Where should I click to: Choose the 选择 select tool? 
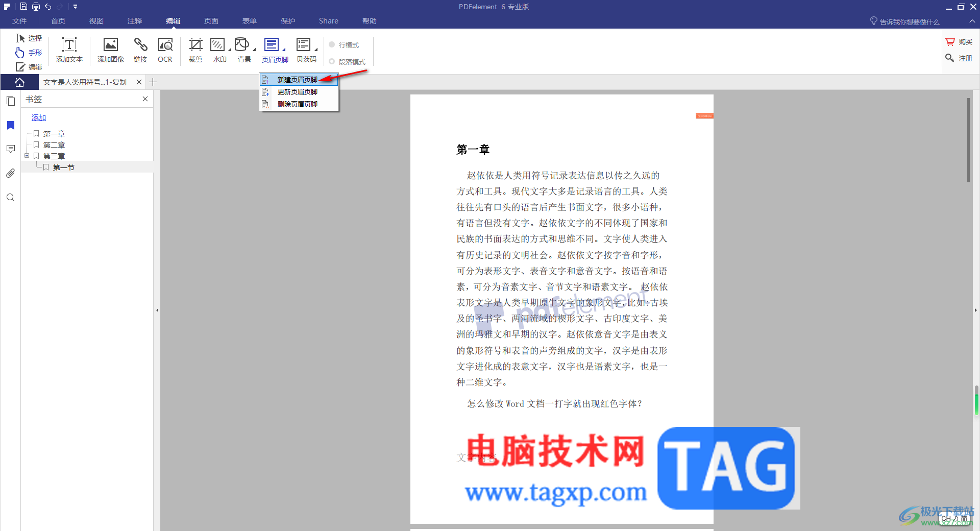[x=29, y=38]
